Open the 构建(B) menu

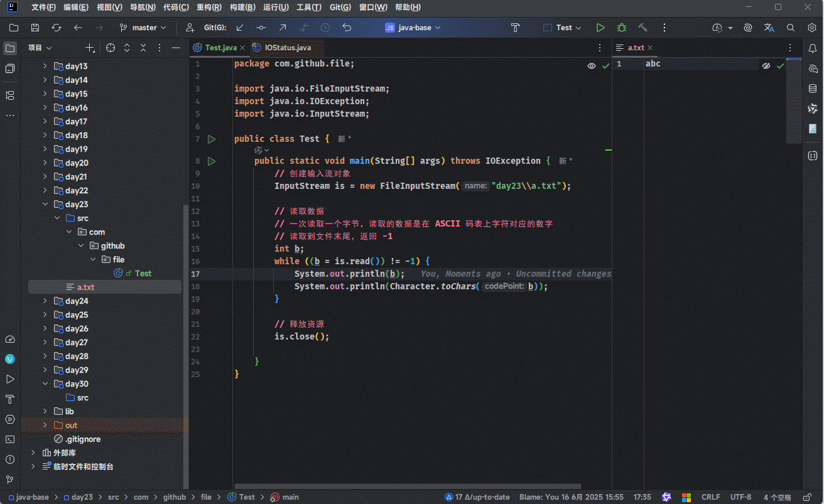click(x=242, y=8)
